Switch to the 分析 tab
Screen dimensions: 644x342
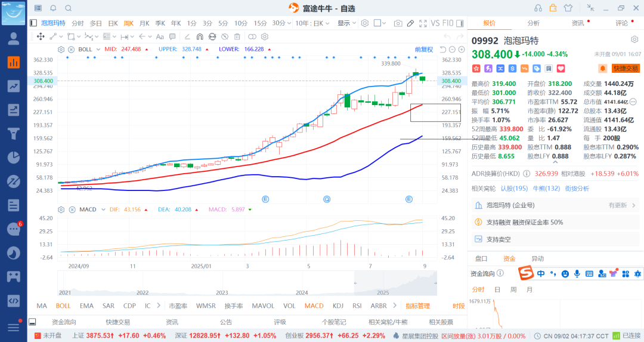coord(534,23)
